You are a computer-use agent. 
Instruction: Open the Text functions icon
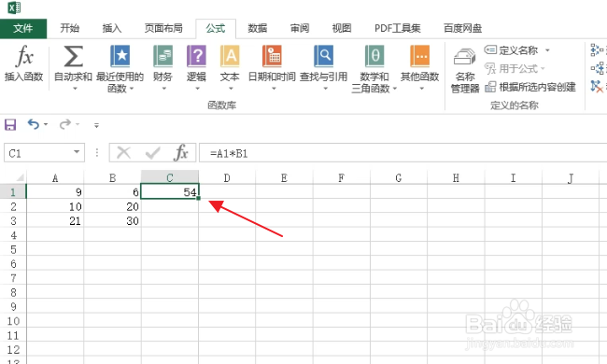coord(230,57)
